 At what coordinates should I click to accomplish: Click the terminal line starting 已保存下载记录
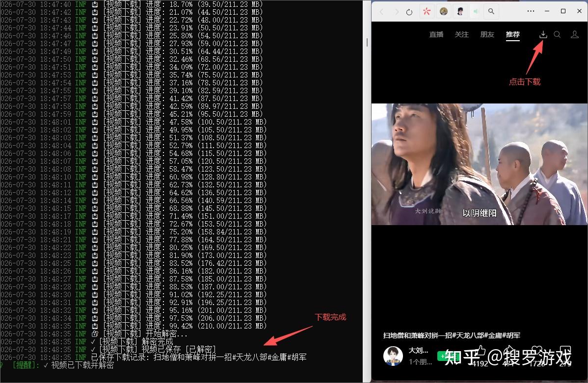(x=153, y=357)
